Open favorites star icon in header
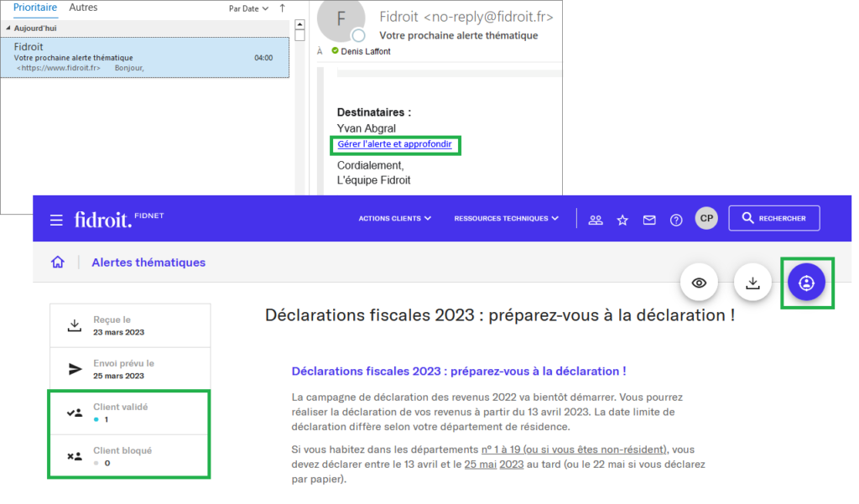The height and width of the screenshot is (504, 859). click(x=622, y=220)
